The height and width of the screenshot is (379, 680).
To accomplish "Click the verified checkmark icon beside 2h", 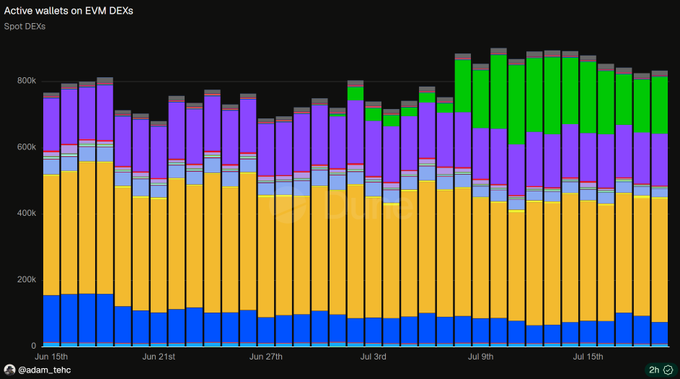I will [668, 370].
